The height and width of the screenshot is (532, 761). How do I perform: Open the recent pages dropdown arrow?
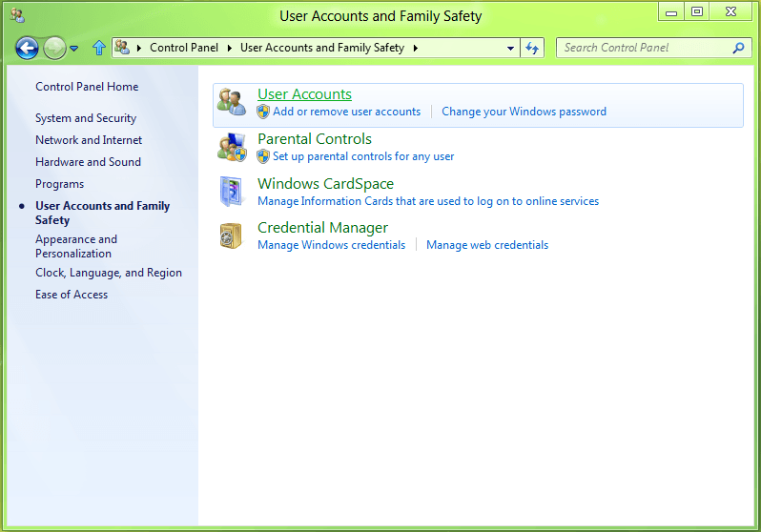coord(74,49)
